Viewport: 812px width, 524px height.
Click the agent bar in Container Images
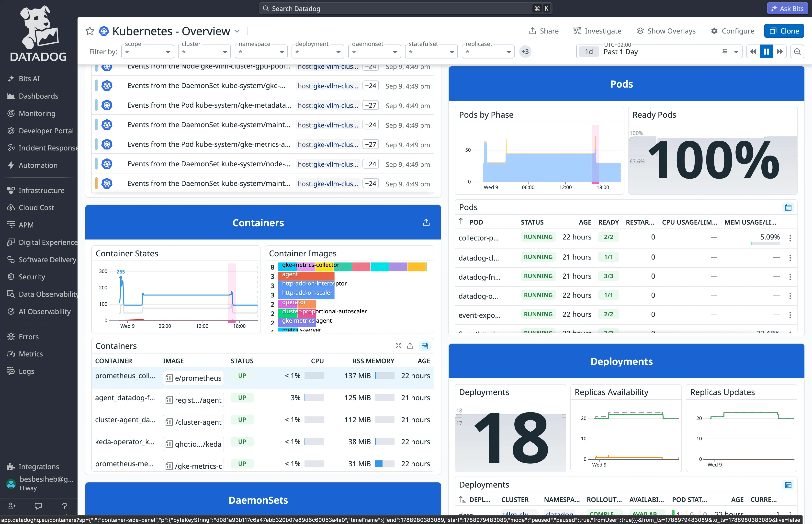[x=306, y=276]
